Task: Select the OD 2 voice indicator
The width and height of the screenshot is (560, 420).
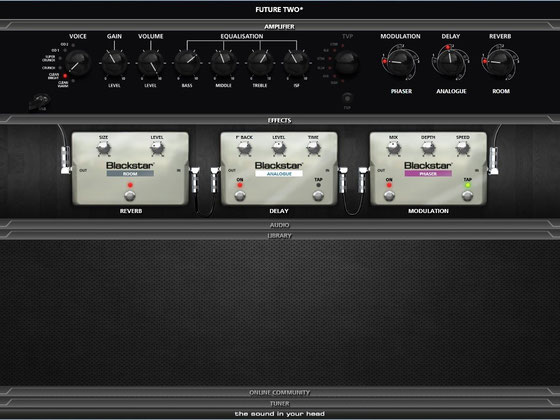Action: click(x=73, y=45)
